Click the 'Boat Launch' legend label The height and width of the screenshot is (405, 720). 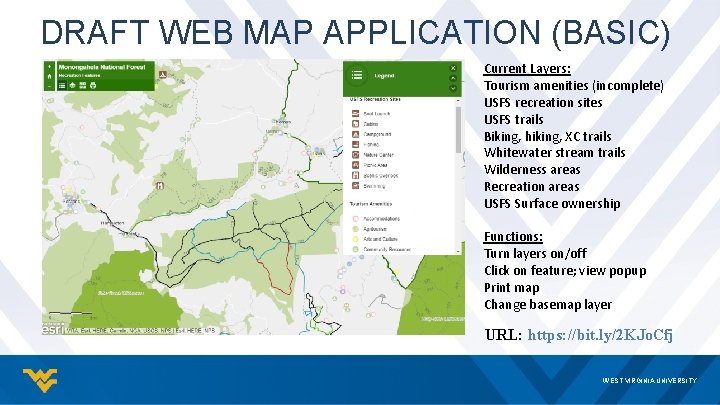coord(377,114)
